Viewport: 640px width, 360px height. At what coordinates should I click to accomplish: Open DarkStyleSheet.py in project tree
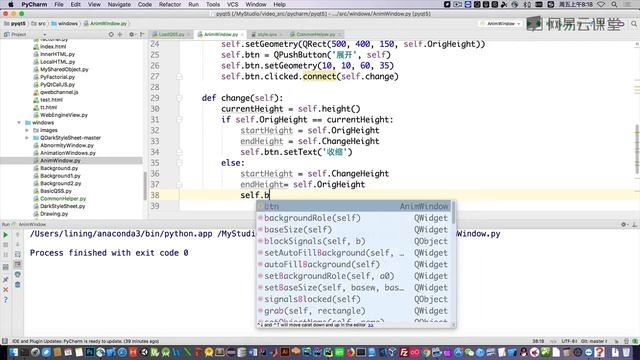[x=62, y=206]
